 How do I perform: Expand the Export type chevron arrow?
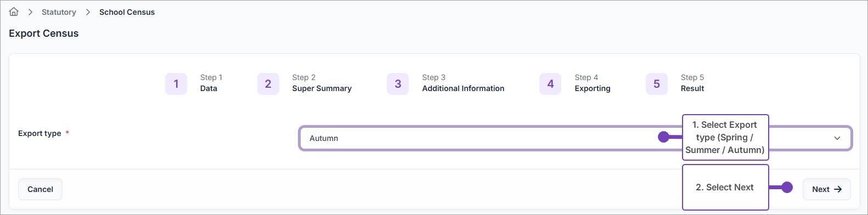837,138
